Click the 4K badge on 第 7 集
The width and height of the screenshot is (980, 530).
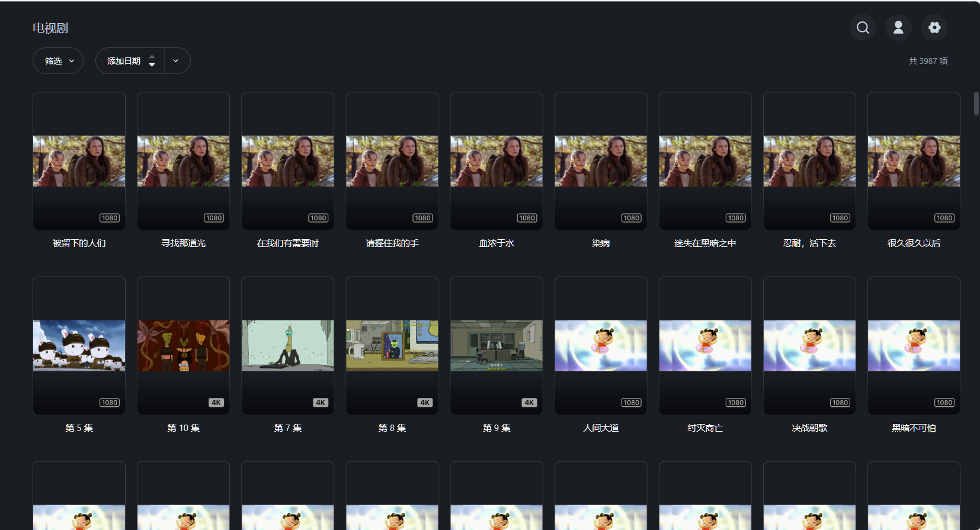(321, 403)
